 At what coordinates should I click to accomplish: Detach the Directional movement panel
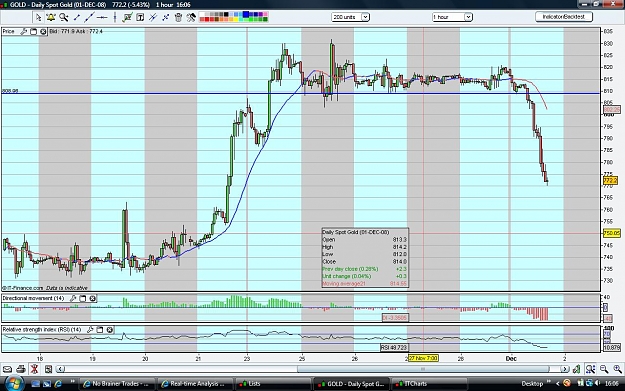point(83,298)
